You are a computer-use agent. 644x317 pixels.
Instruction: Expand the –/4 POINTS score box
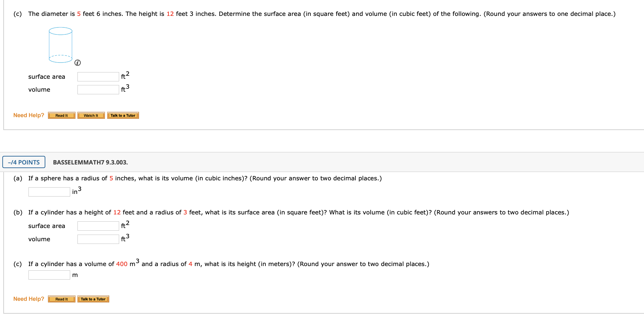24,162
